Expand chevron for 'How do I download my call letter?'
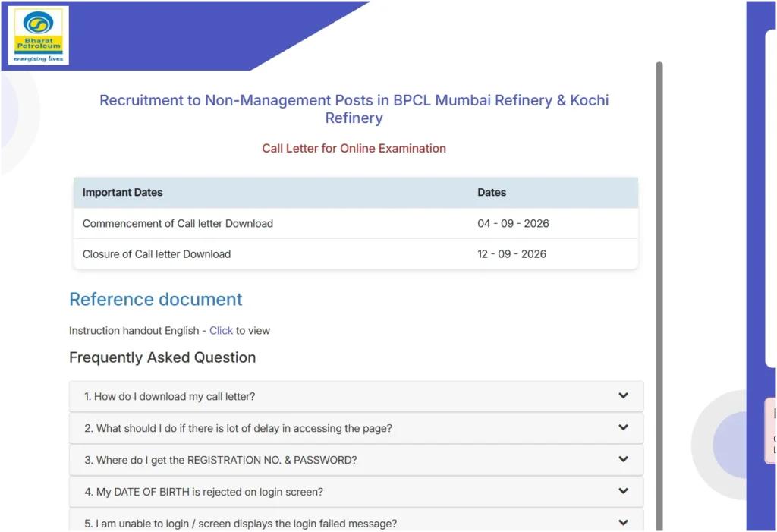Image resolution: width=777 pixels, height=532 pixels. [623, 395]
